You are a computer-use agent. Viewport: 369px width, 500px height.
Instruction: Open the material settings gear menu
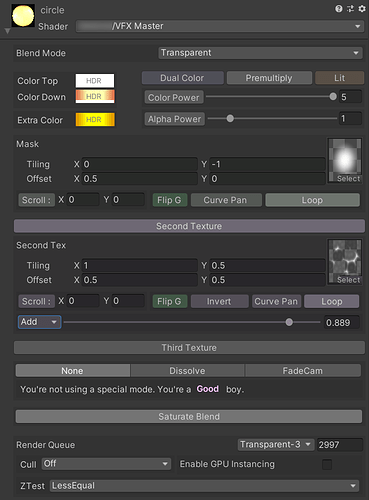point(362,9)
